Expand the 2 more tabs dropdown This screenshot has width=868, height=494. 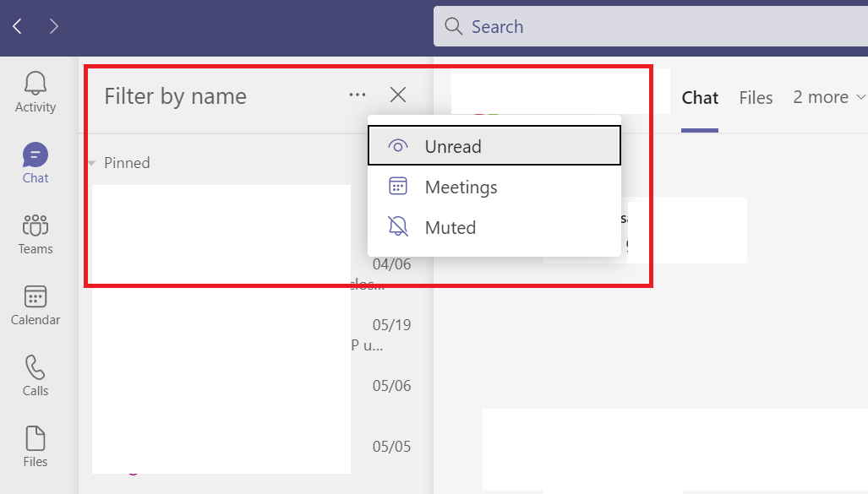829,97
